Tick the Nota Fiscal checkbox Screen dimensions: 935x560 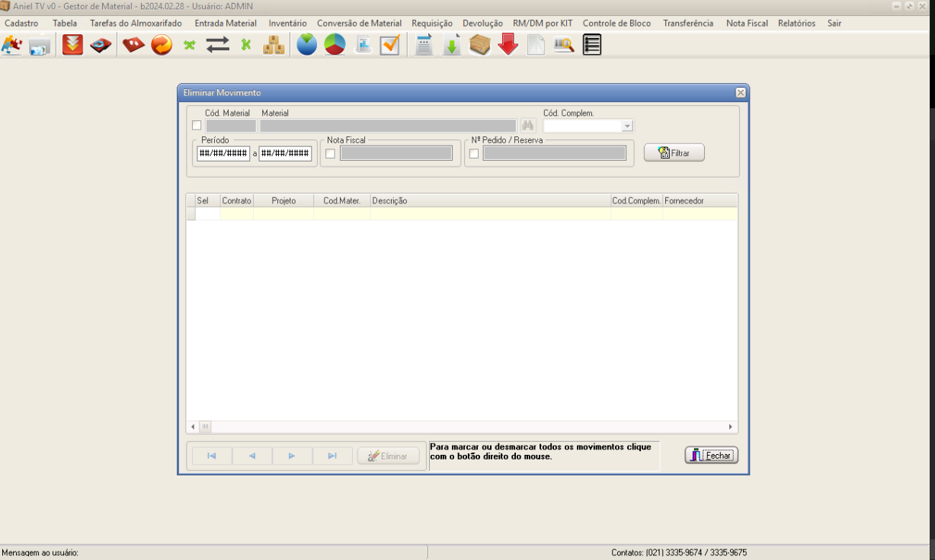click(x=330, y=154)
